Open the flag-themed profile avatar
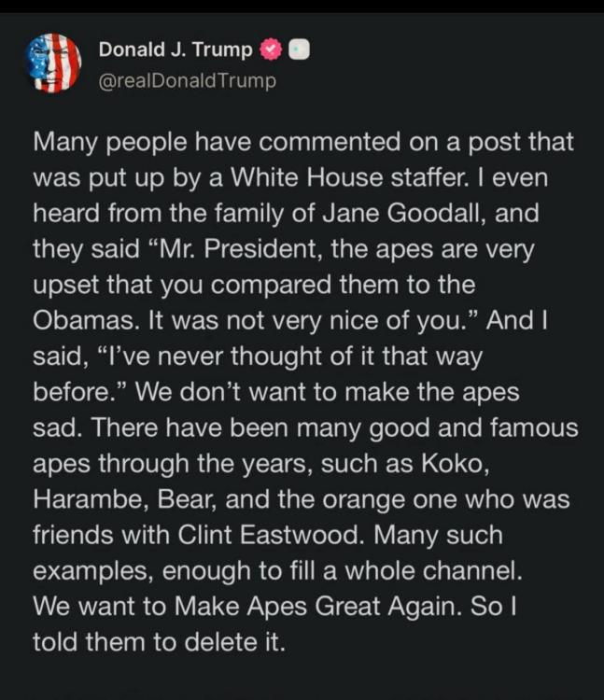 point(53,63)
